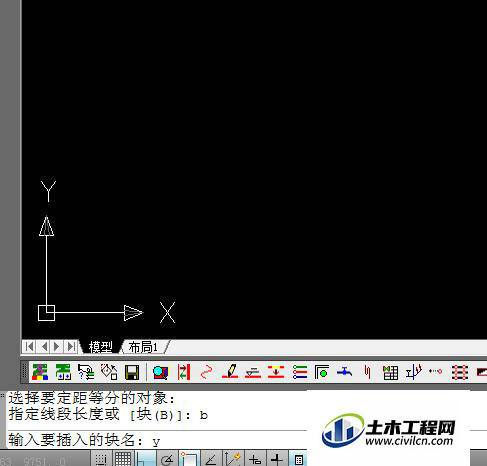Click the toolbar grip handle at left

pyautogui.click(x=24, y=372)
